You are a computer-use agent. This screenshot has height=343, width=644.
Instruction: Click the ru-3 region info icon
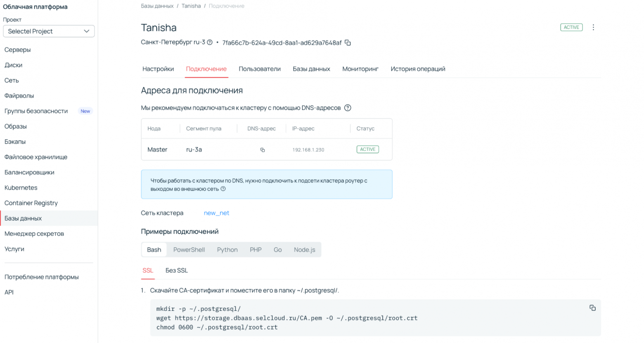point(211,42)
